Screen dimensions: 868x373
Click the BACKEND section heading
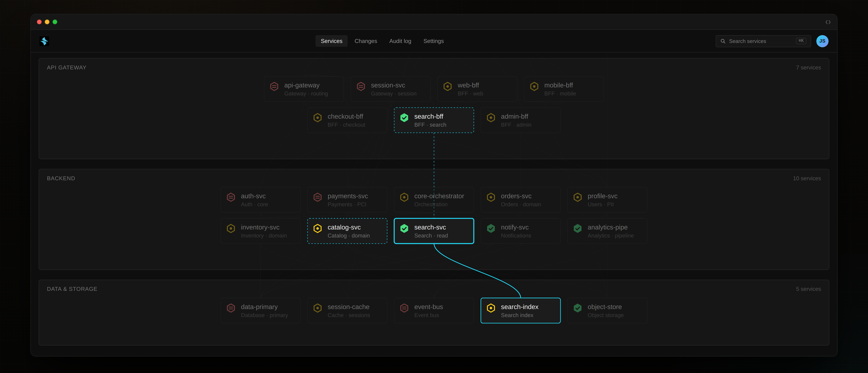pos(61,178)
